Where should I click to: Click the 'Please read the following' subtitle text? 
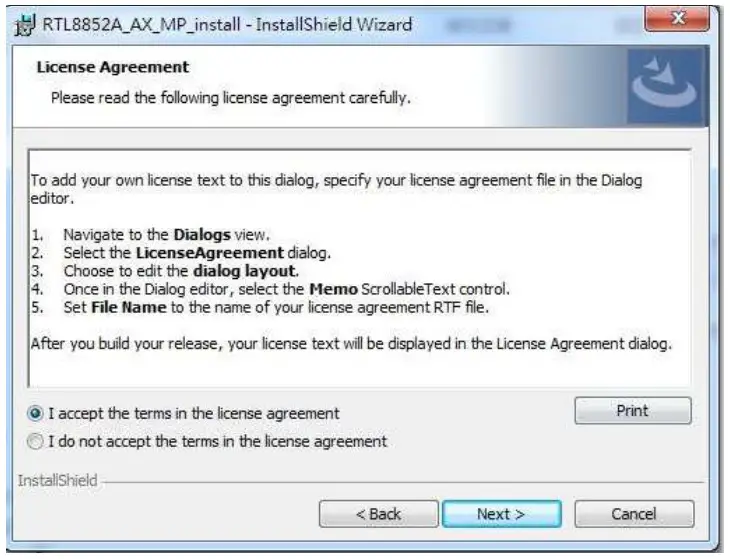(x=230, y=98)
